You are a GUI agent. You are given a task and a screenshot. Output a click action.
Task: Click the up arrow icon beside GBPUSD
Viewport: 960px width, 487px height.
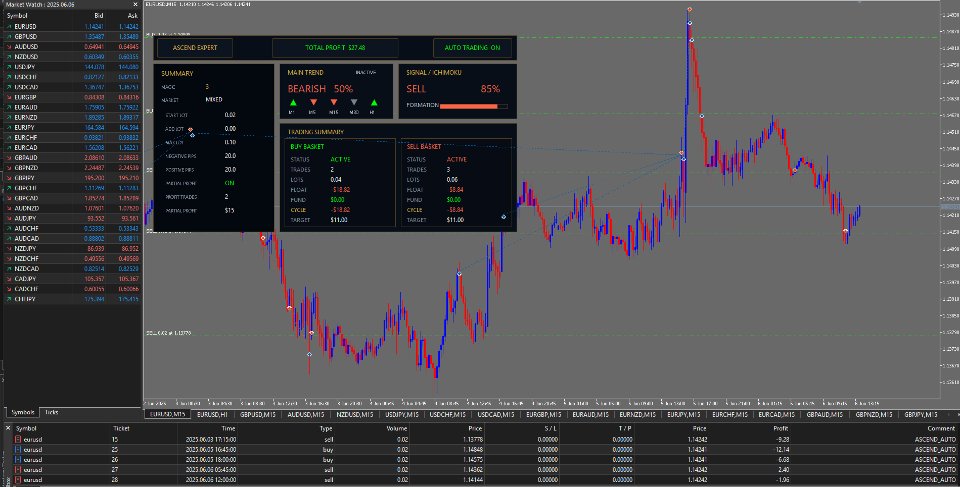click(9, 37)
